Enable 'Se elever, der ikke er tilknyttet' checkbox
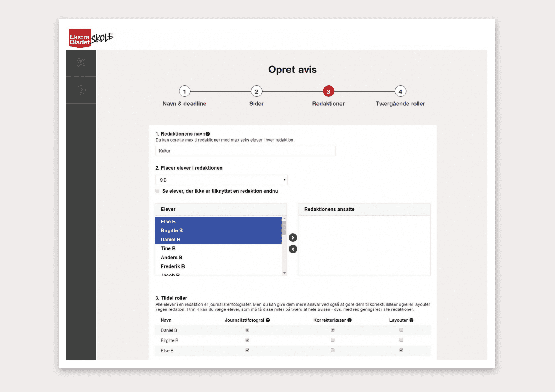Viewport: 555px width, 392px height. point(158,191)
